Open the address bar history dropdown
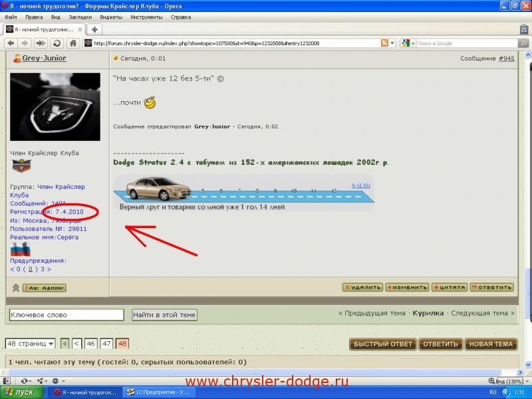 tap(392, 43)
